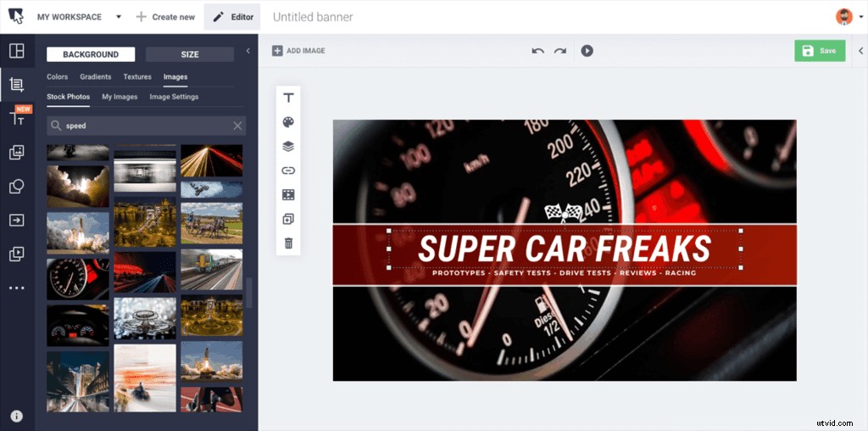Screen dimensions: 868x431
Task: Select the horse racing thumbnail
Action: [x=211, y=223]
